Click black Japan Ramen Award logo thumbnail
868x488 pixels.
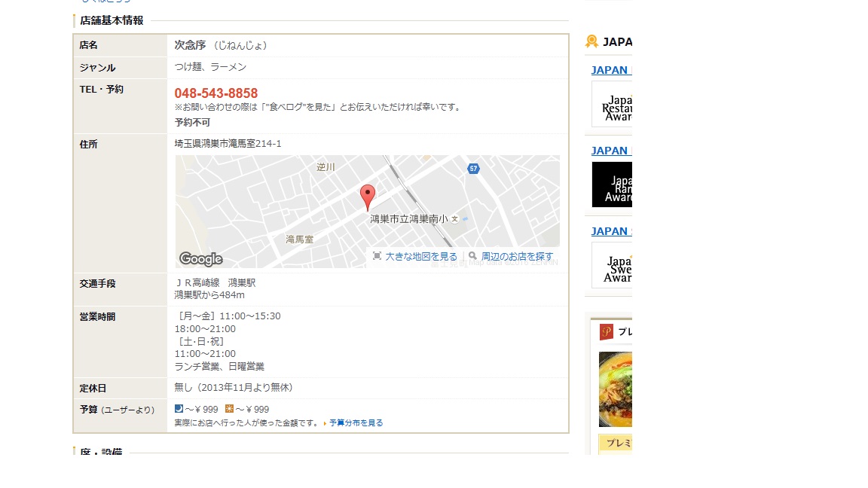click(x=612, y=185)
